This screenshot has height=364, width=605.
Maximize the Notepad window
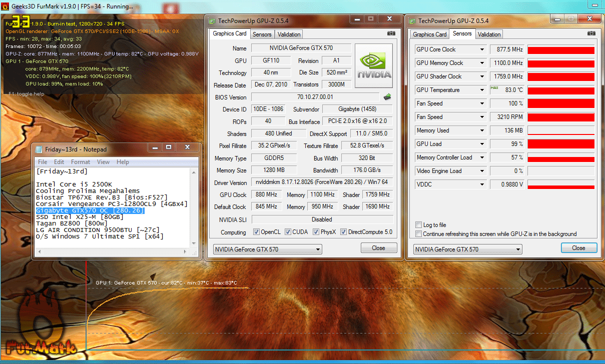[x=169, y=147]
